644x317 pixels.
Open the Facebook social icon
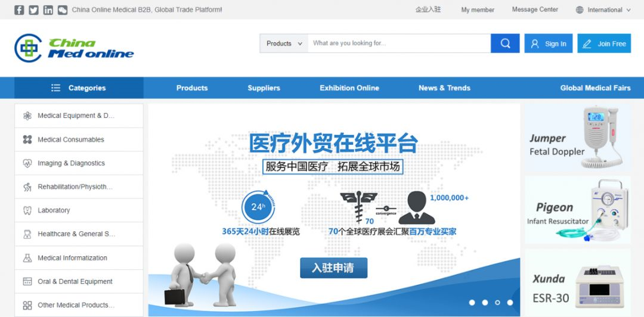point(19,10)
